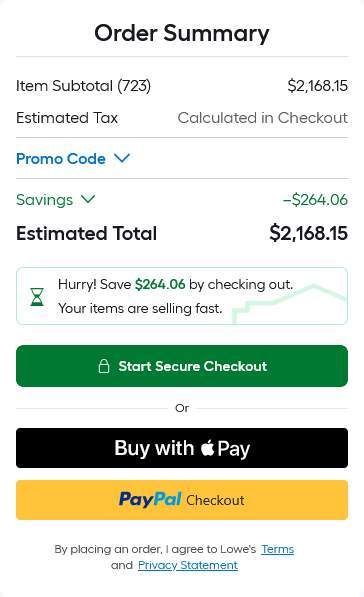Click the hourglass icon in savings banner
This screenshot has width=364, height=597.
37,297
